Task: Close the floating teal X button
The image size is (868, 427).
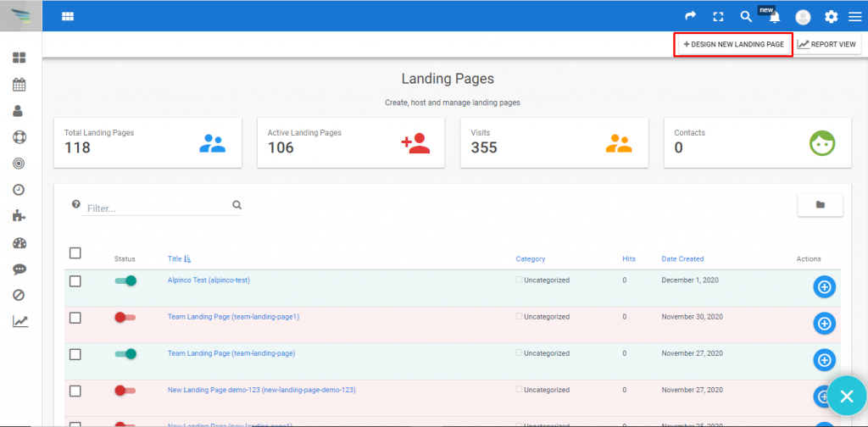Action: [847, 396]
